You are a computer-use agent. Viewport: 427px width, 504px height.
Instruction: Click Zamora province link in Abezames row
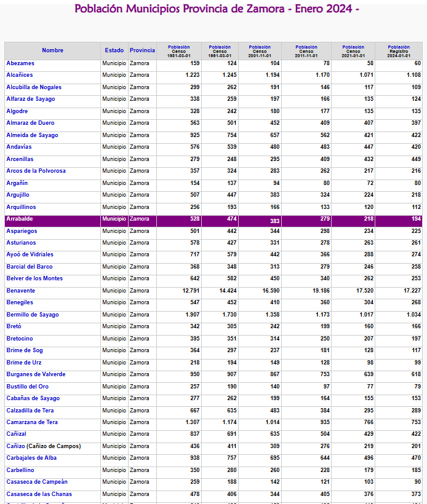click(x=139, y=63)
